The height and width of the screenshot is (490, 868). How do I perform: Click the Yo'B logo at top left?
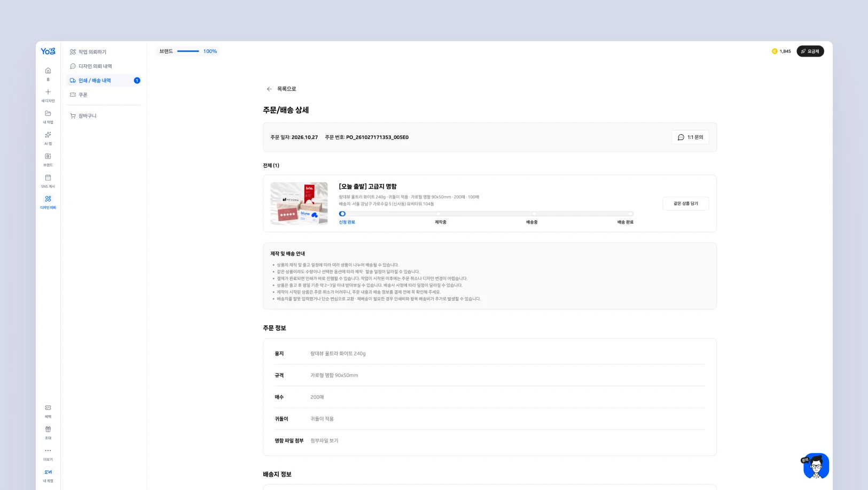[48, 51]
